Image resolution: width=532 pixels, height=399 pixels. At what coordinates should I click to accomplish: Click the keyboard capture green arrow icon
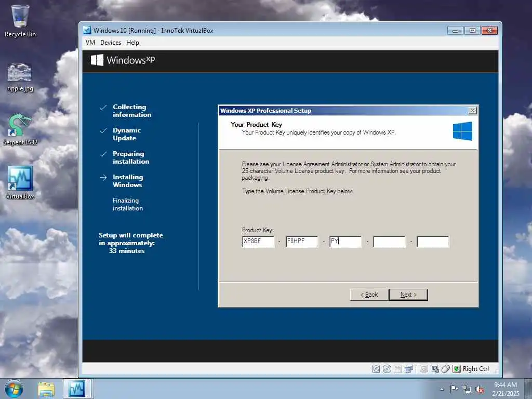click(x=457, y=369)
